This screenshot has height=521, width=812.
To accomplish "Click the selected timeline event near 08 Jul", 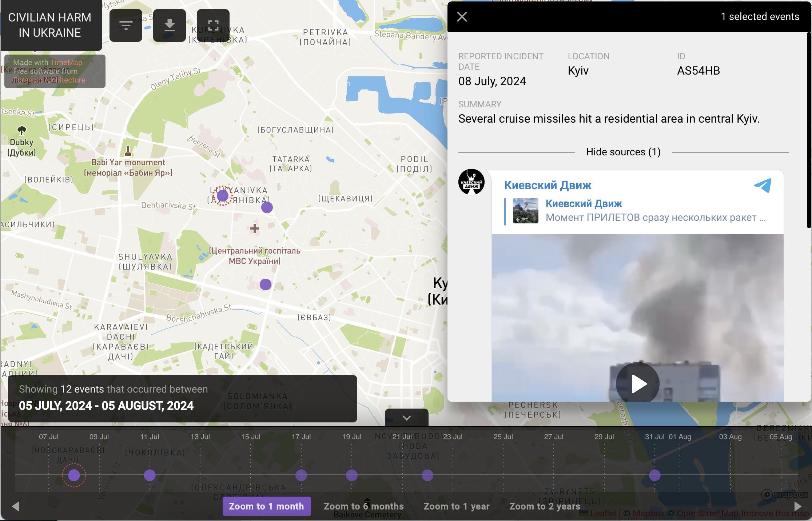I will coord(74,475).
